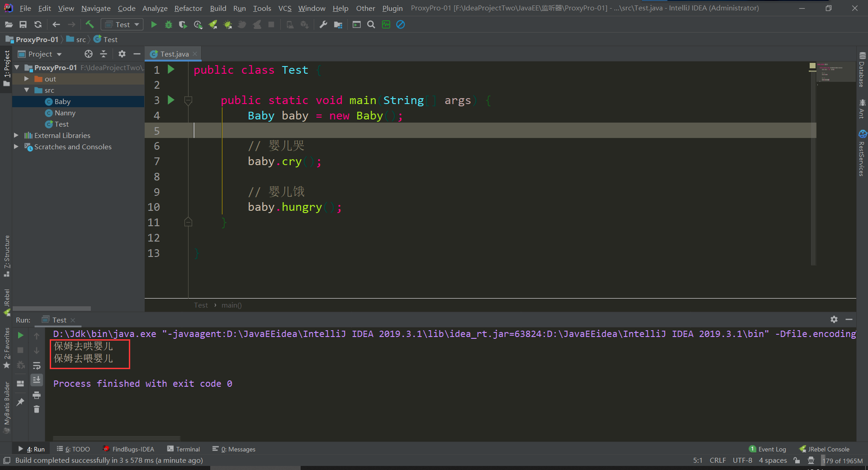Open Project Structure from the toolbar
This screenshot has width=868, height=470.
pyautogui.click(x=338, y=24)
